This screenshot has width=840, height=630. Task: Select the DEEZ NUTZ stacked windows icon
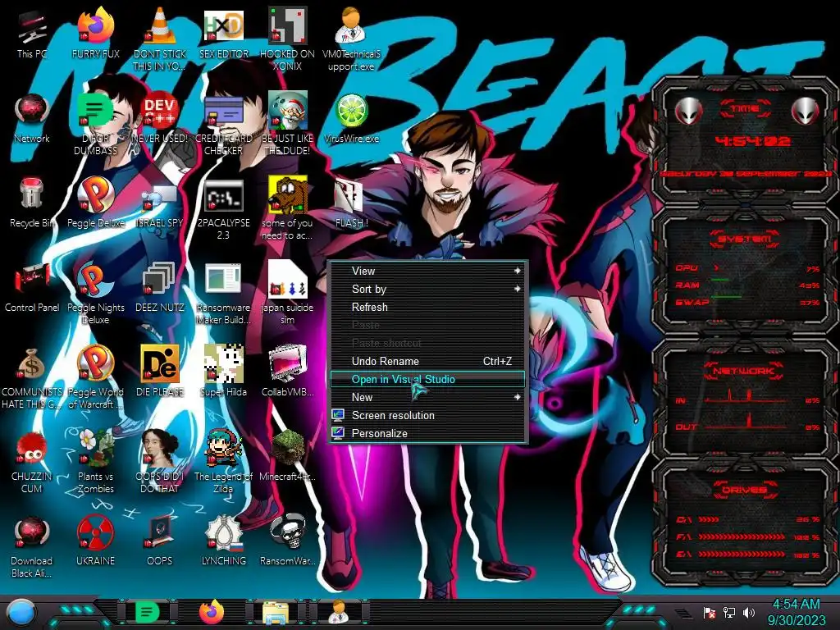coord(160,287)
